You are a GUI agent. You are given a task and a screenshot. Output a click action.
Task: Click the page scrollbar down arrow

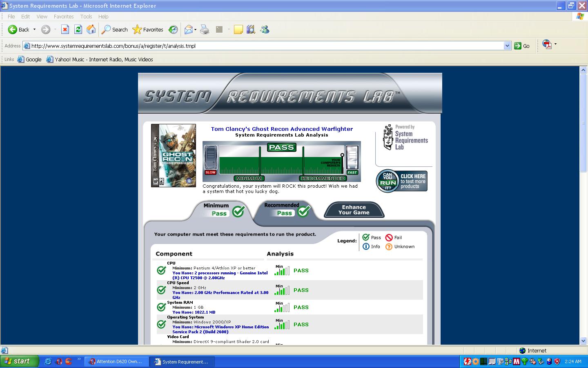point(584,341)
